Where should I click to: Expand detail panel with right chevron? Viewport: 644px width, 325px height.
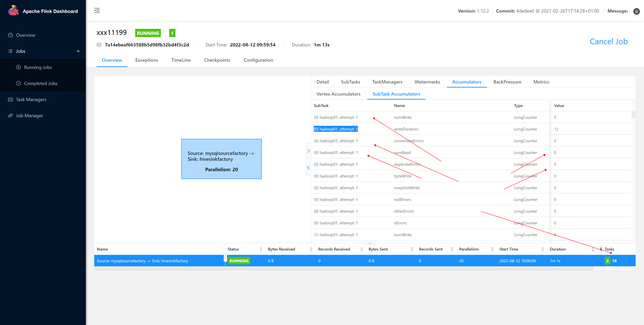pos(308,151)
